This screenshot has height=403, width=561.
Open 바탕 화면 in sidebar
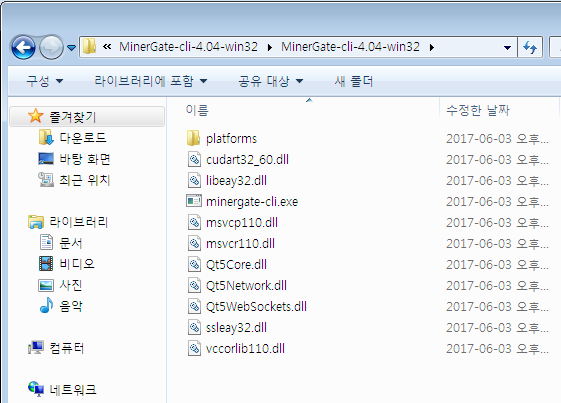[85, 159]
